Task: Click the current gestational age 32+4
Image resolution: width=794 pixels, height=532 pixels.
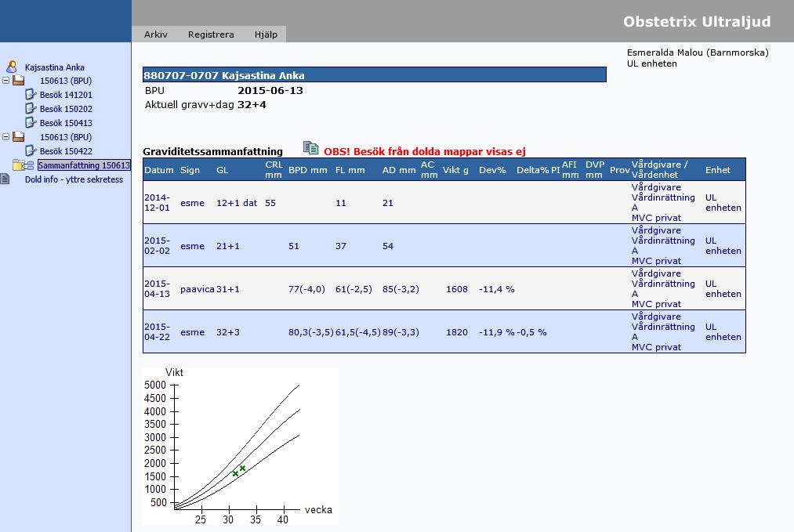Action: click(252, 105)
